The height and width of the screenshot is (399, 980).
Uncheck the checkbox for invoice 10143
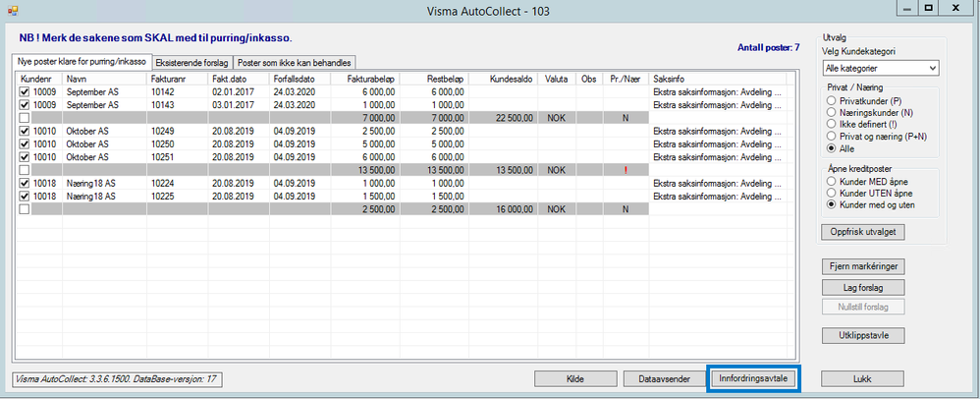click(x=25, y=105)
